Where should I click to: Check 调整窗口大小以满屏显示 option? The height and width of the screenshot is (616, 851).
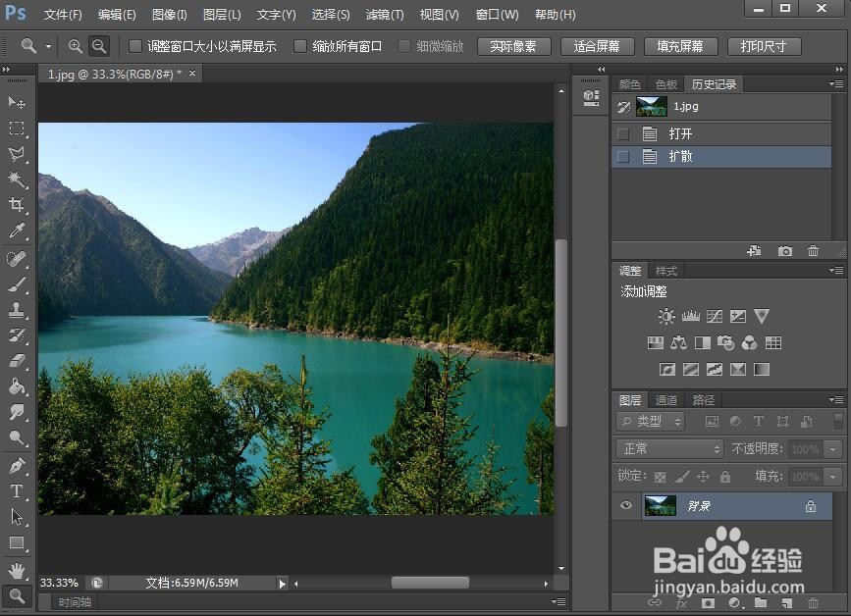click(135, 45)
